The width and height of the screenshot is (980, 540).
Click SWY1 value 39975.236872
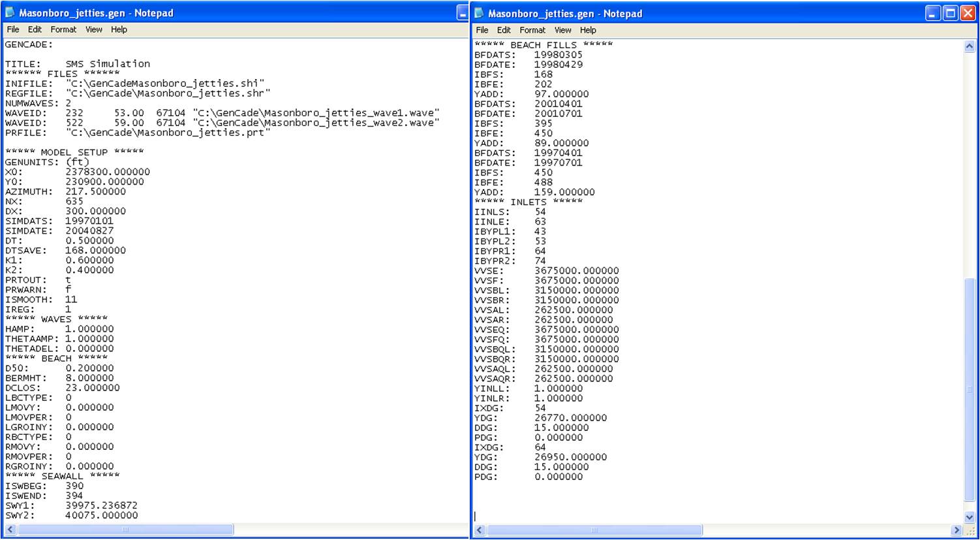[102, 505]
